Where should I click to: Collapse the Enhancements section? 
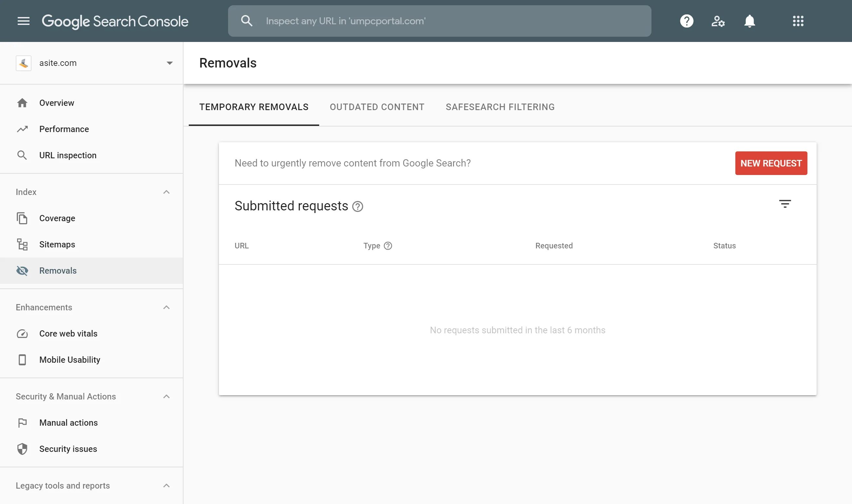pos(166,307)
